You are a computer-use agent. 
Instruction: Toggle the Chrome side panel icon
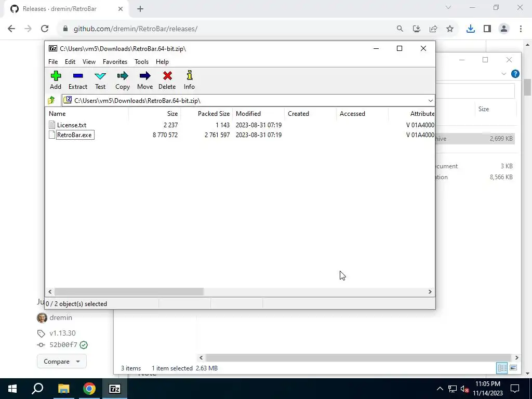tap(487, 29)
